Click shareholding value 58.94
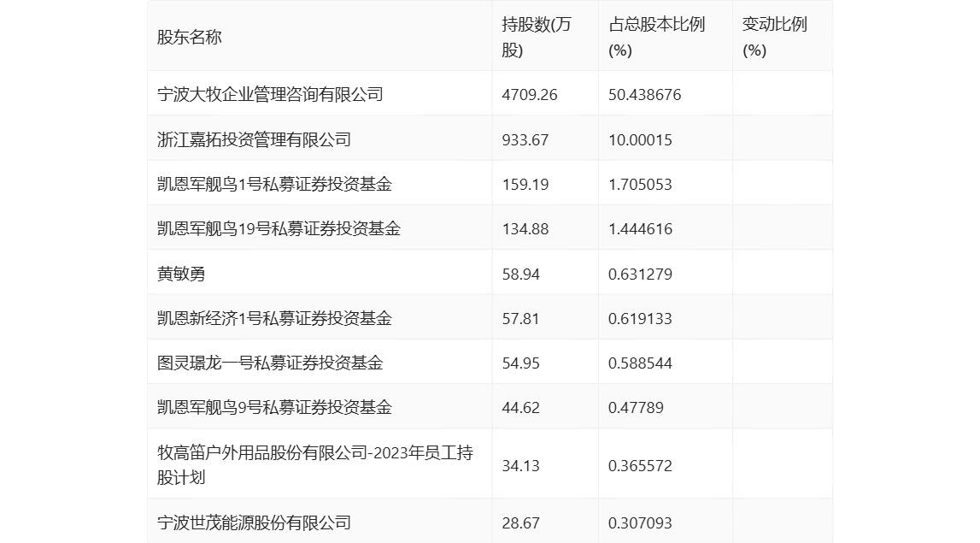The image size is (980, 543). [x=520, y=274]
